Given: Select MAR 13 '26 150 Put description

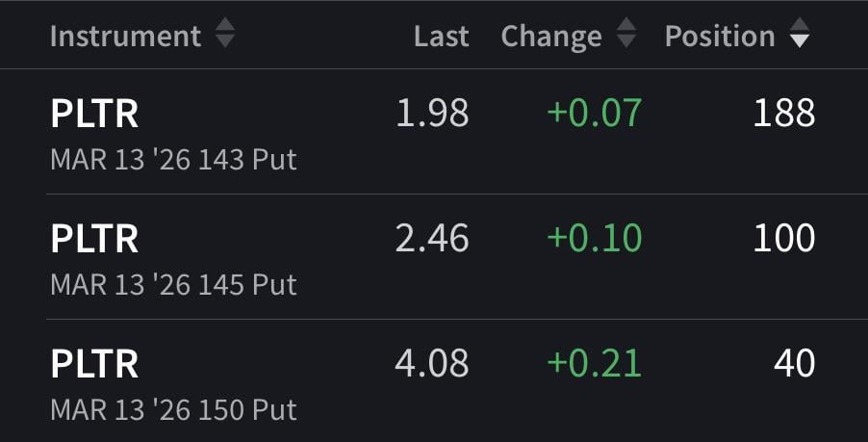Looking at the screenshot, I should tap(173, 409).
